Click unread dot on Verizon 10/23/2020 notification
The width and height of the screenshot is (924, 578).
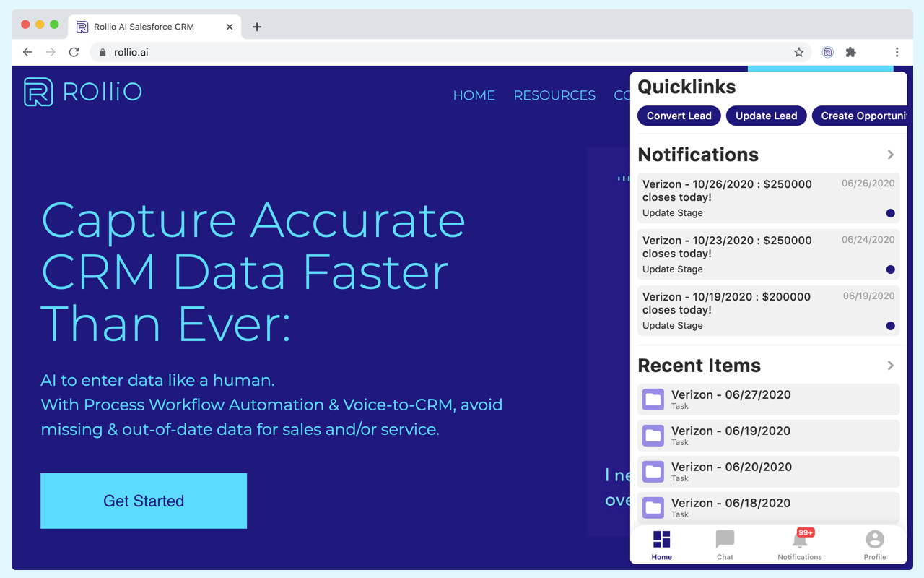[890, 269]
